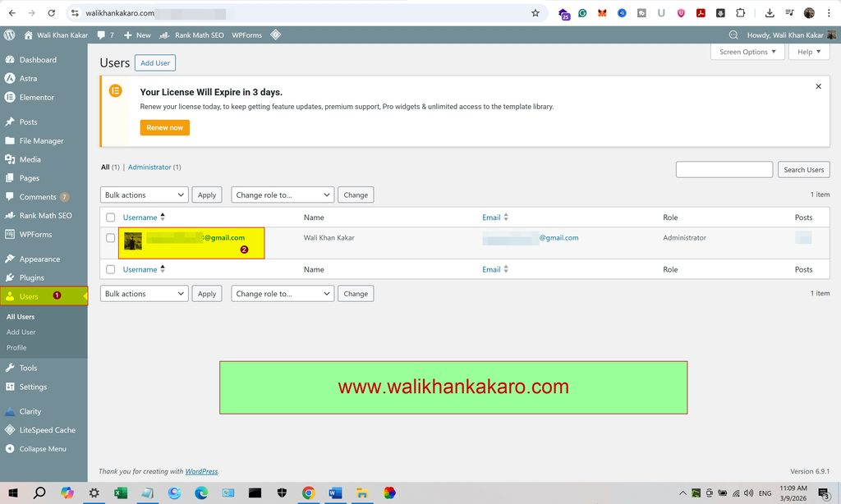Click the top Change button
Screen dimensions: 841x504
[x=356, y=195]
